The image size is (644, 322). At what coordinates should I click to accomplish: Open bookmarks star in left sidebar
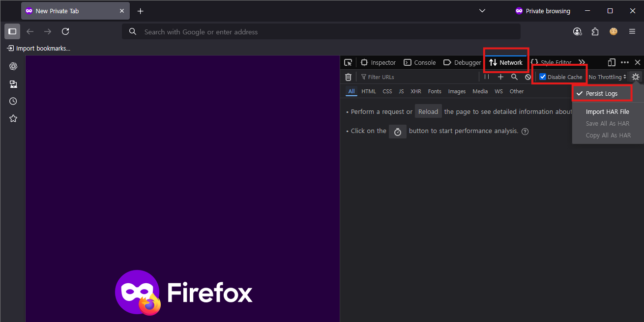13,118
